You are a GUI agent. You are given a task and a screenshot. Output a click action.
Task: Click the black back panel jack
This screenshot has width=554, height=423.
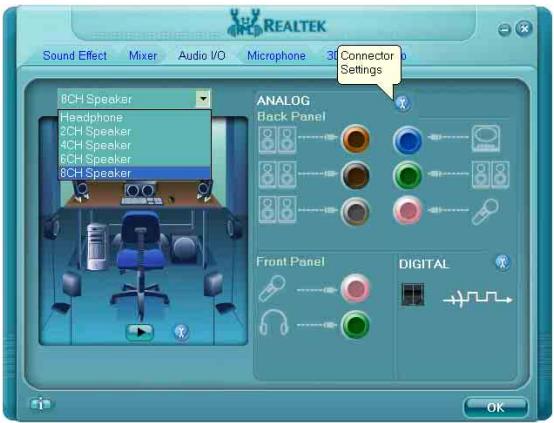point(355,175)
